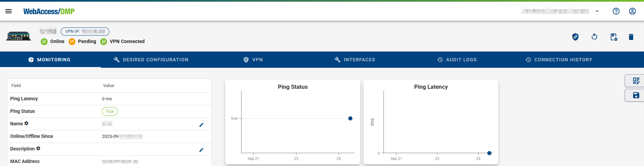
Task: Expand the company selector dropdown arrow
Action: (597, 11)
